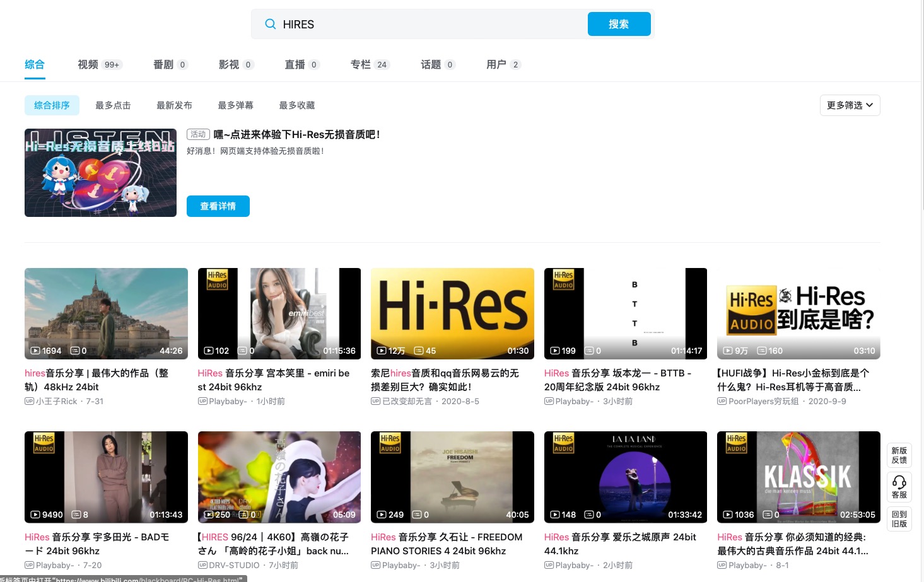This screenshot has height=582, width=924.
Task: Click title HiRes 音乐分享 你必须知道的经典
Action: coord(793,544)
